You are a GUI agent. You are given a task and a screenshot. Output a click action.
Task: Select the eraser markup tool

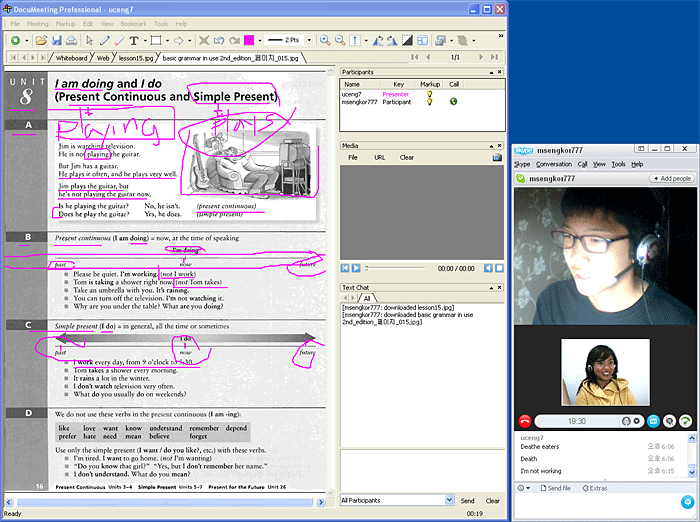pyautogui.click(x=119, y=40)
